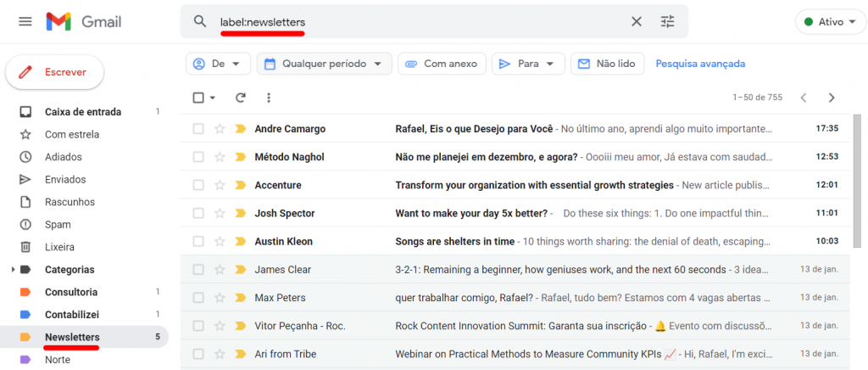This screenshot has height=370, width=868.
Task: Star the Vitor Peçanha email
Action: pyautogui.click(x=220, y=326)
